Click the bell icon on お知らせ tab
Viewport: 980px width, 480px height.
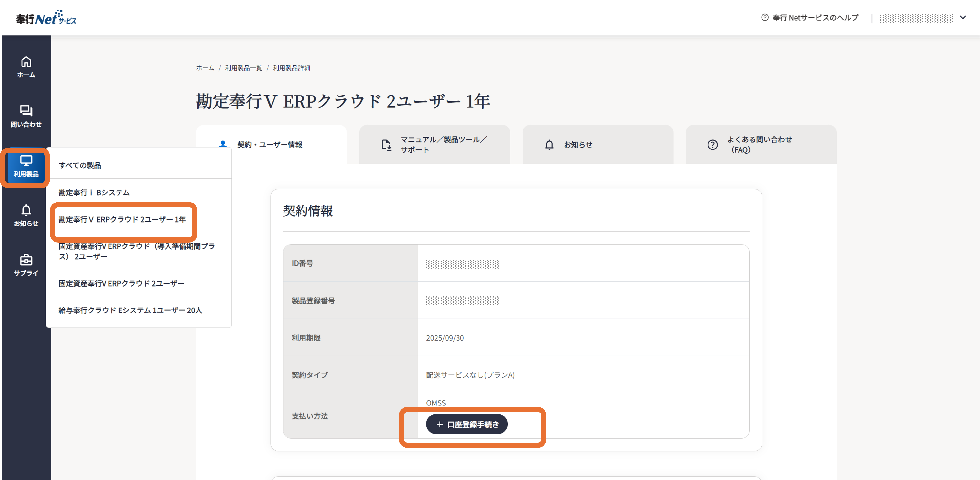click(549, 145)
